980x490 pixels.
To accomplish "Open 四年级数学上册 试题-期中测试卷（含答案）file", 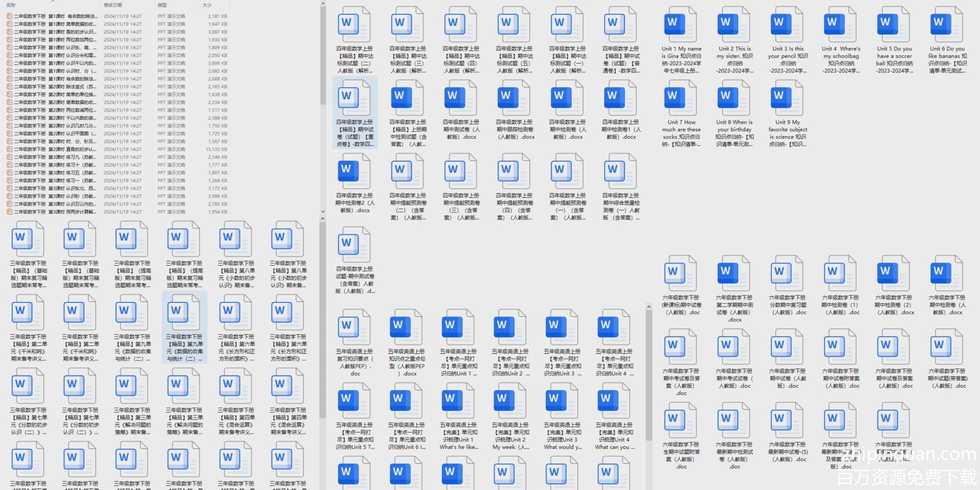I will (x=355, y=261).
